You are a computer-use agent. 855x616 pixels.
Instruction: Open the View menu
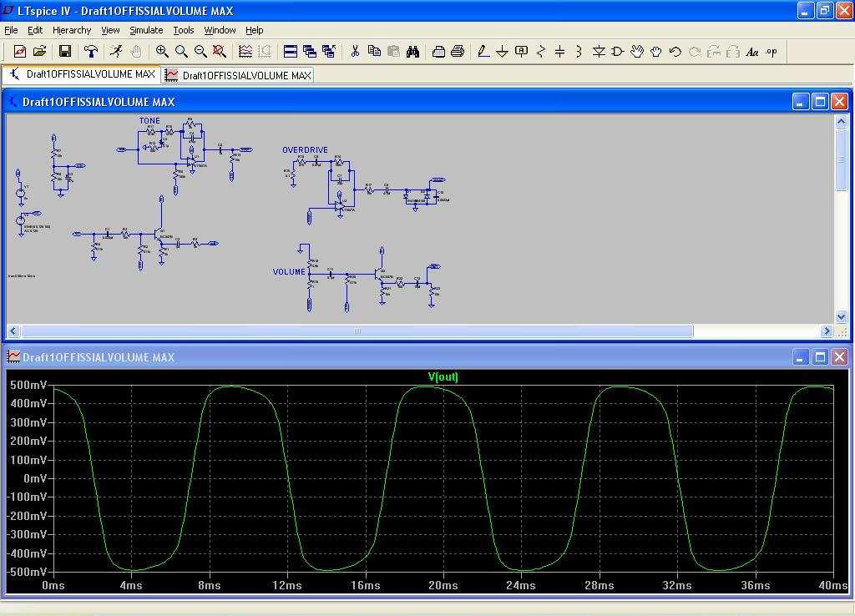tap(110, 31)
